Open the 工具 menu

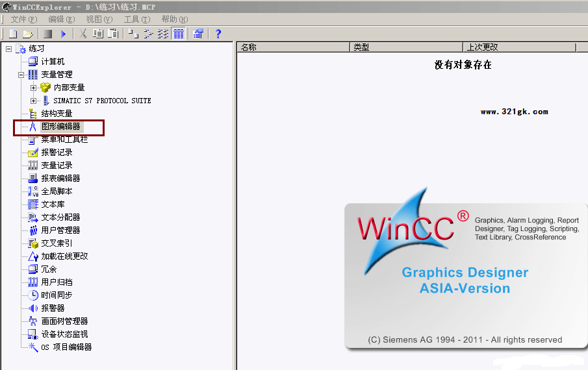(x=137, y=19)
